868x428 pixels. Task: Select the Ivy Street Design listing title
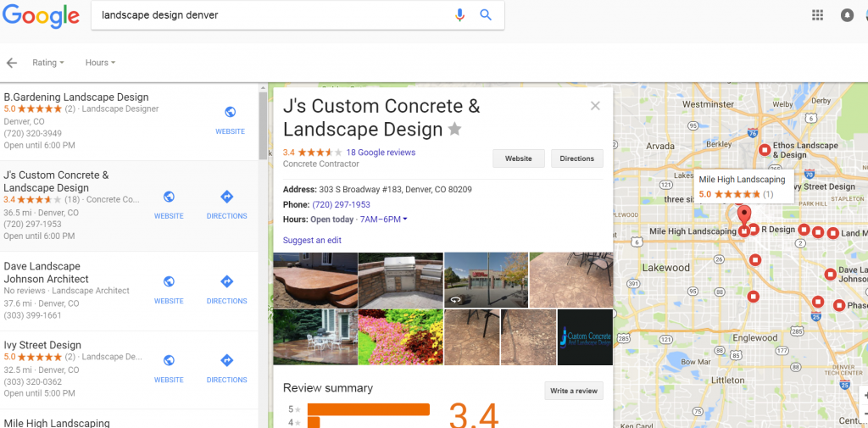[42, 345]
